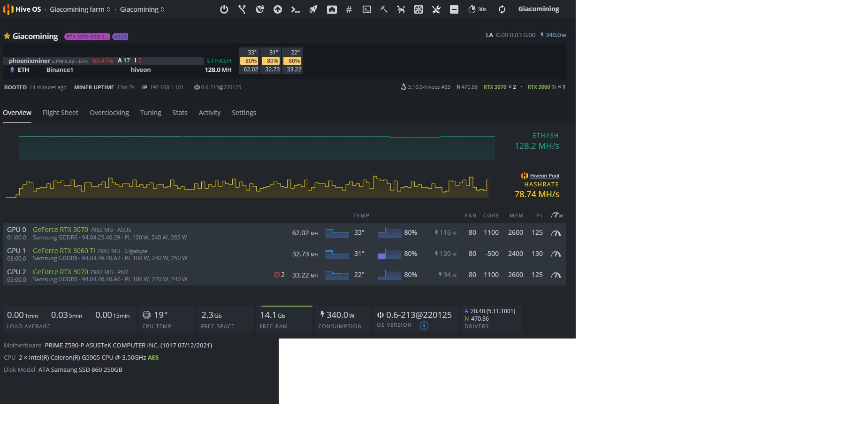Click the tuning gauge icon for GPU 1
The image size is (868, 431).
pos(556,254)
